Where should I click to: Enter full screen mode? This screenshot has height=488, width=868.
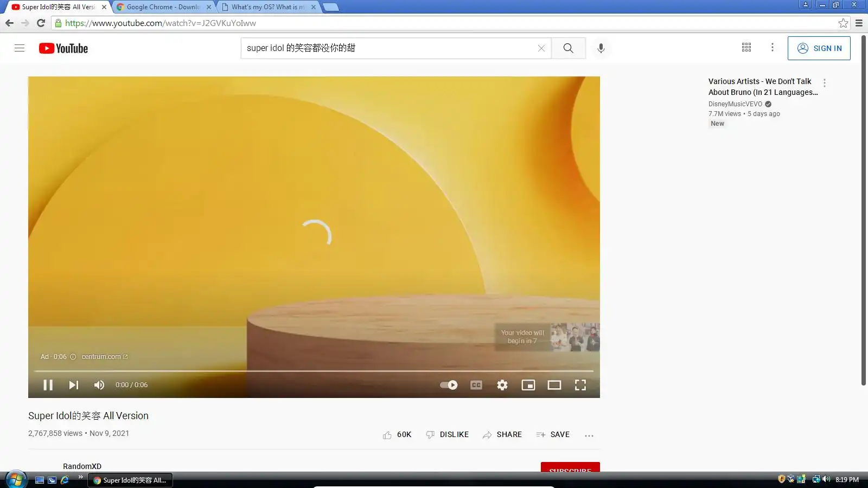click(x=580, y=385)
